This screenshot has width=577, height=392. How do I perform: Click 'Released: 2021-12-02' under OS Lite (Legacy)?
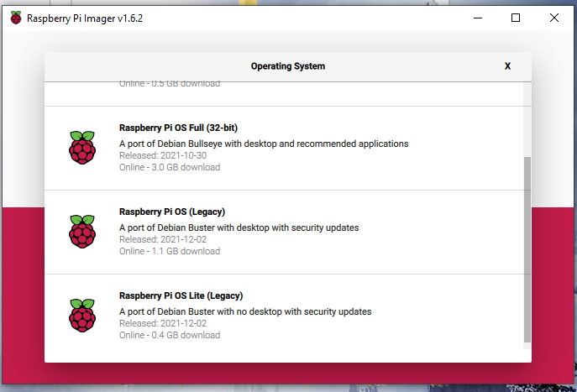(x=163, y=323)
